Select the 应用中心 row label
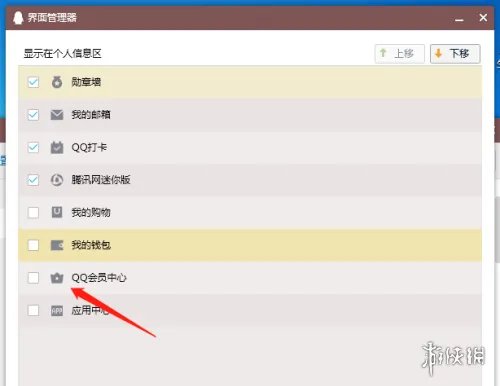Screen dimensions: 500x386 (90, 310)
